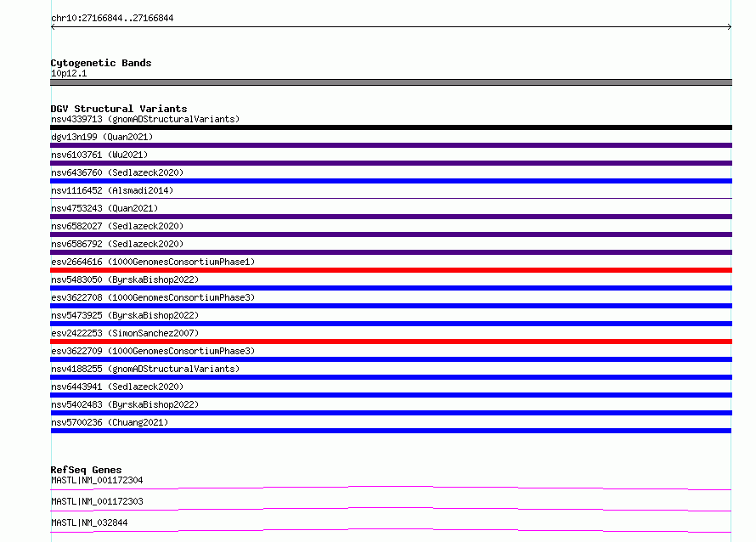The image size is (756, 542).
Task: Open variant esv2664616 (1000GenomesConsortiumPhase1) label
Action: click(x=153, y=262)
